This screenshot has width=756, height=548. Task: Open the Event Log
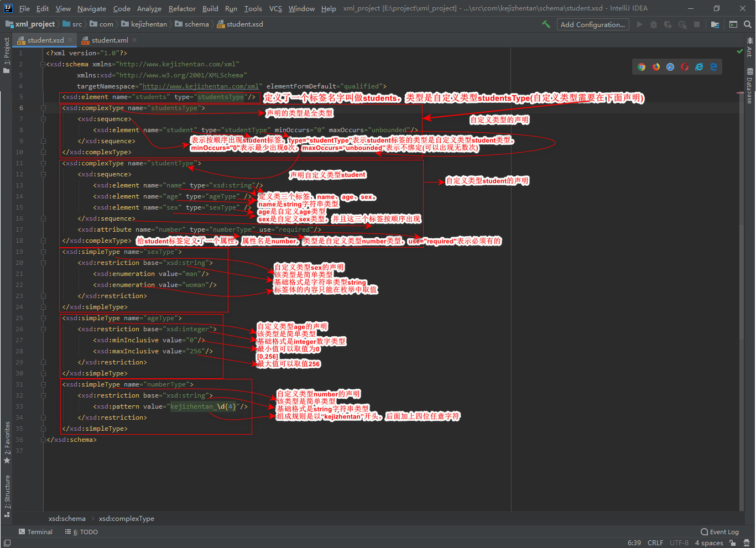pyautogui.click(x=719, y=532)
